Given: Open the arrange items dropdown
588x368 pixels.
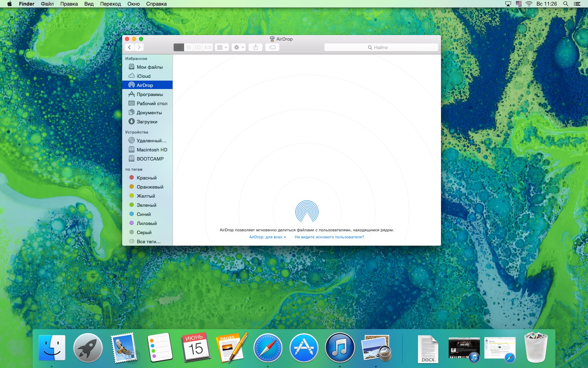Looking at the screenshot, I should click(222, 47).
